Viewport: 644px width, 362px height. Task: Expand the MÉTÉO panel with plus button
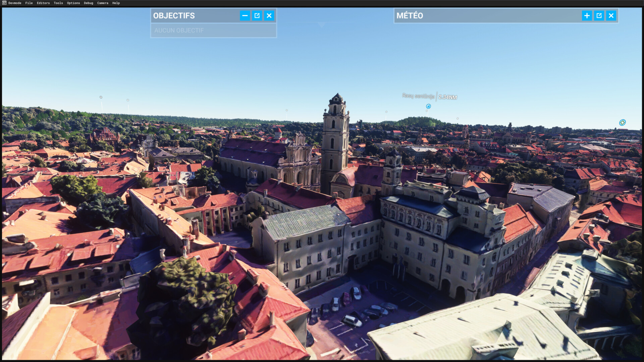587,15
